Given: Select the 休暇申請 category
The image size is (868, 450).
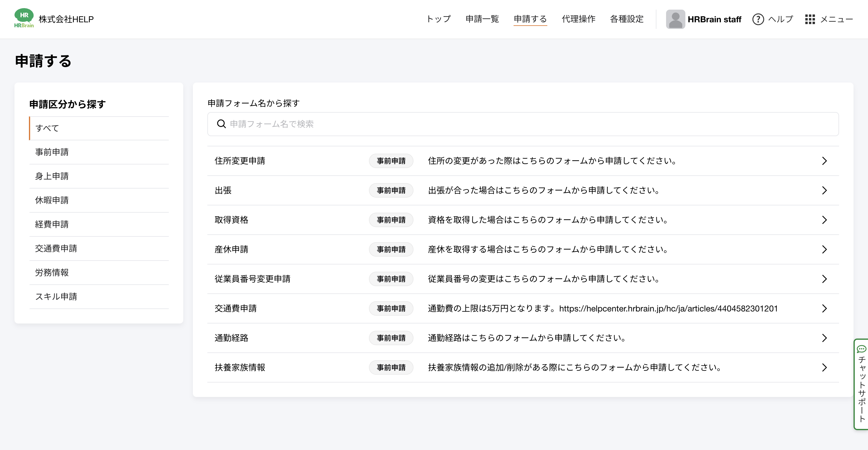Looking at the screenshot, I should [52, 200].
